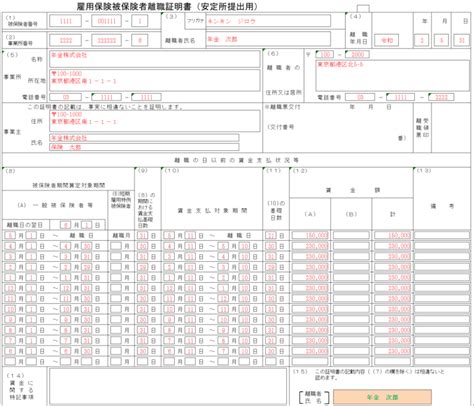The width and height of the screenshot is (474, 406).
Task: Select the first row wage column B field
Action: pyautogui.click(x=351, y=235)
